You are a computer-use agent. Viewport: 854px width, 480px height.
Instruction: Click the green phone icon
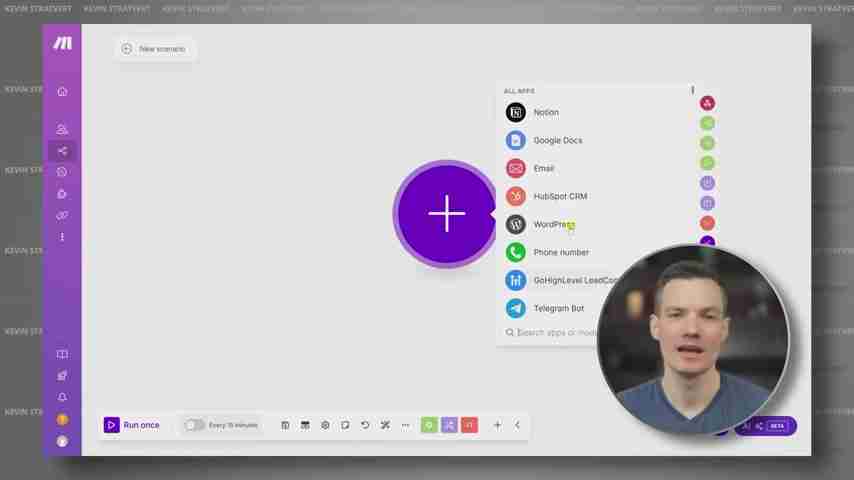[x=515, y=252]
